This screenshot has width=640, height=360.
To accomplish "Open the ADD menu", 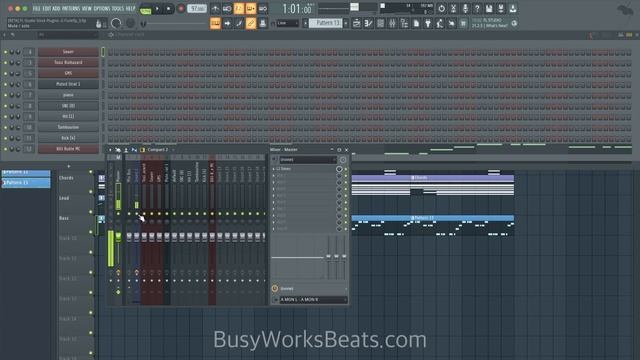I will pos(56,9).
